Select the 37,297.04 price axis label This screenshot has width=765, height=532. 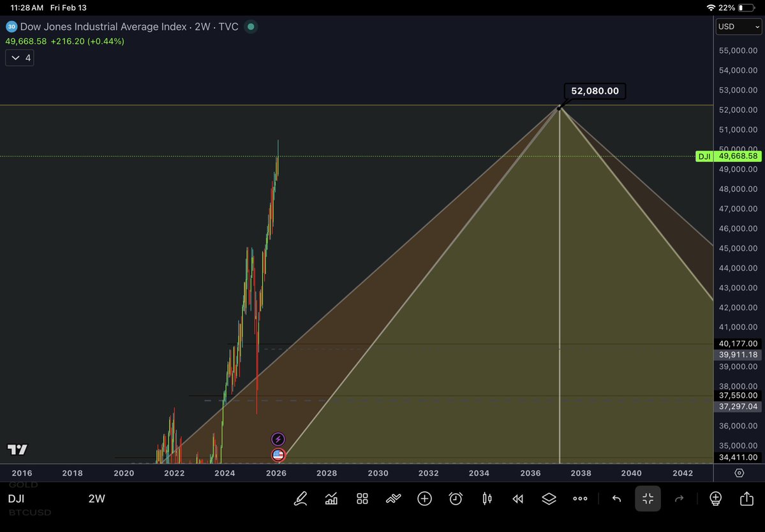pos(738,406)
